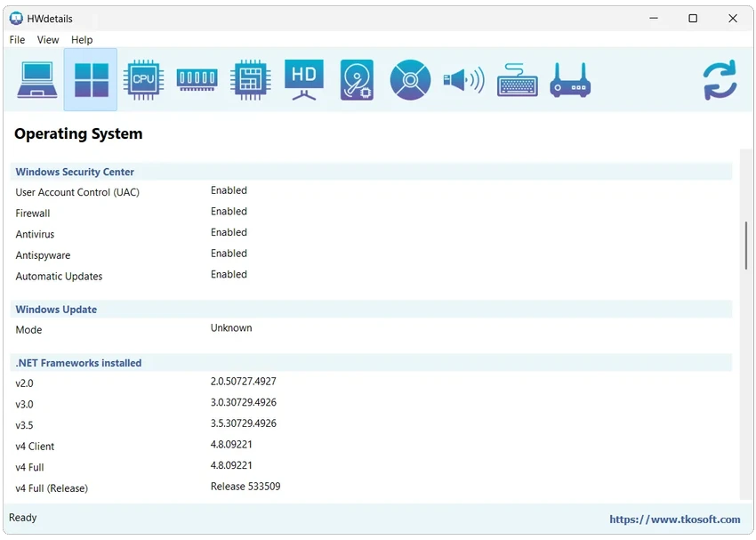756x540 pixels.
Task: Click the Mode row label
Action: click(28, 330)
